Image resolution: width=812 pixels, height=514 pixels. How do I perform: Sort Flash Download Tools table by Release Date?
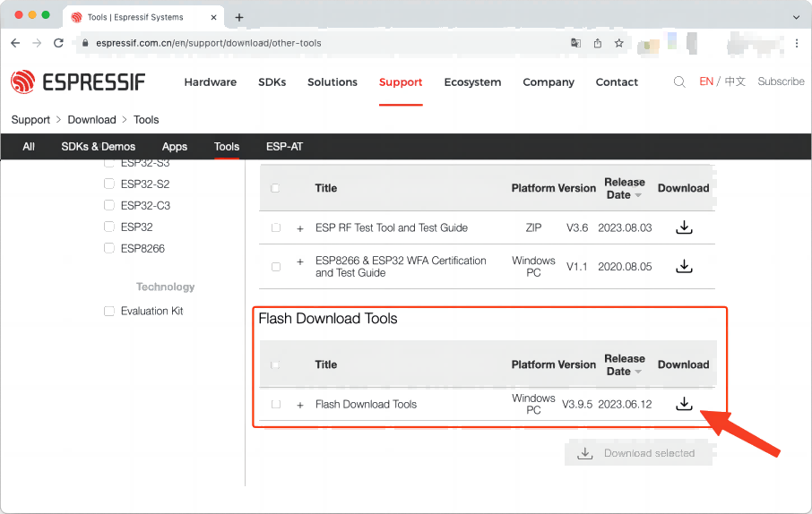638,373
